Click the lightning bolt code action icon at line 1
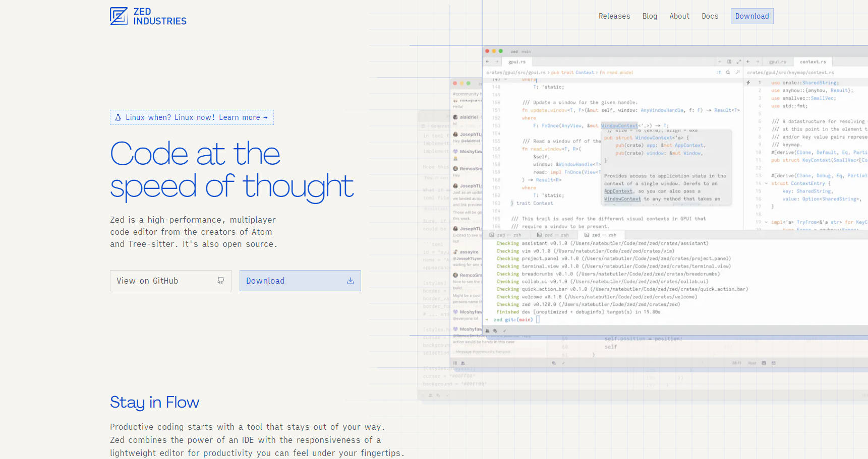Image resolution: width=868 pixels, height=459 pixels. pyautogui.click(x=748, y=83)
